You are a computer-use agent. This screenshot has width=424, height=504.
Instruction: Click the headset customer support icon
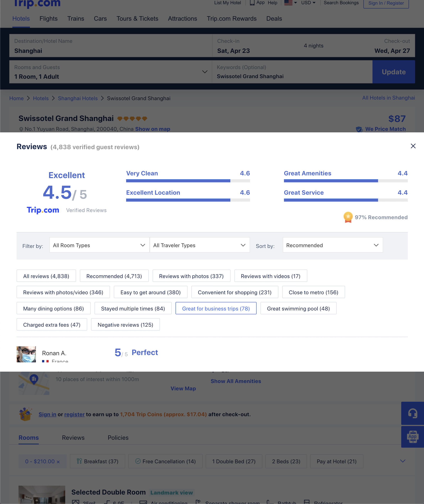pyautogui.click(x=412, y=413)
